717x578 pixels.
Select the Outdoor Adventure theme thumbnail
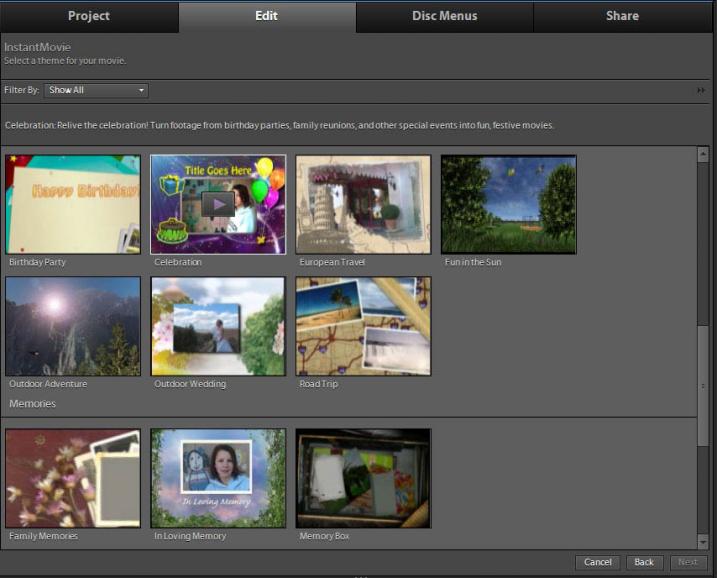[x=73, y=326]
